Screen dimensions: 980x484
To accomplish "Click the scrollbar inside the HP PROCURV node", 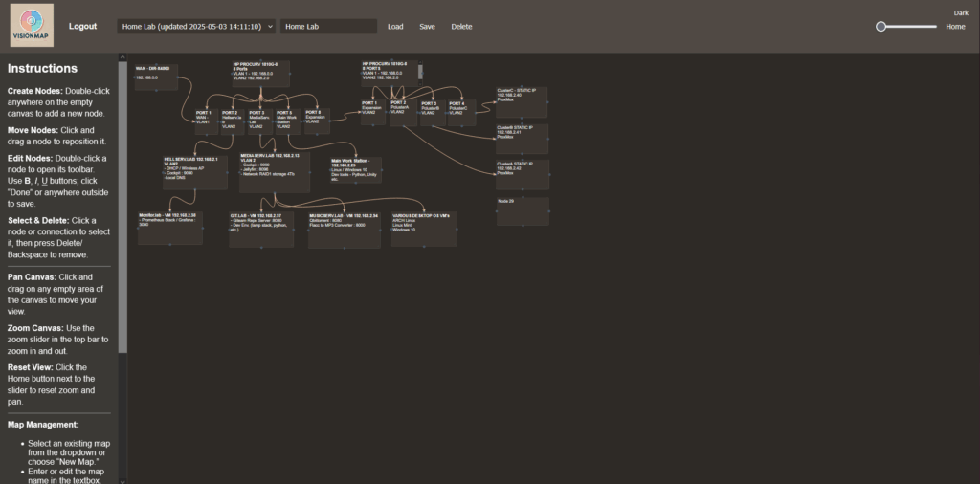I will (421, 72).
